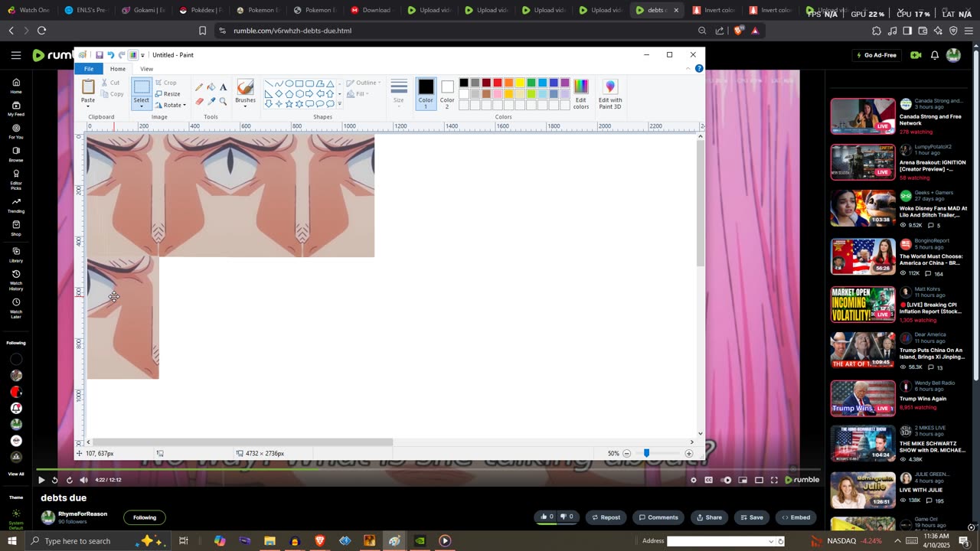Like the video with thumbs up
Viewport: 980px width, 551px height.
click(547, 517)
